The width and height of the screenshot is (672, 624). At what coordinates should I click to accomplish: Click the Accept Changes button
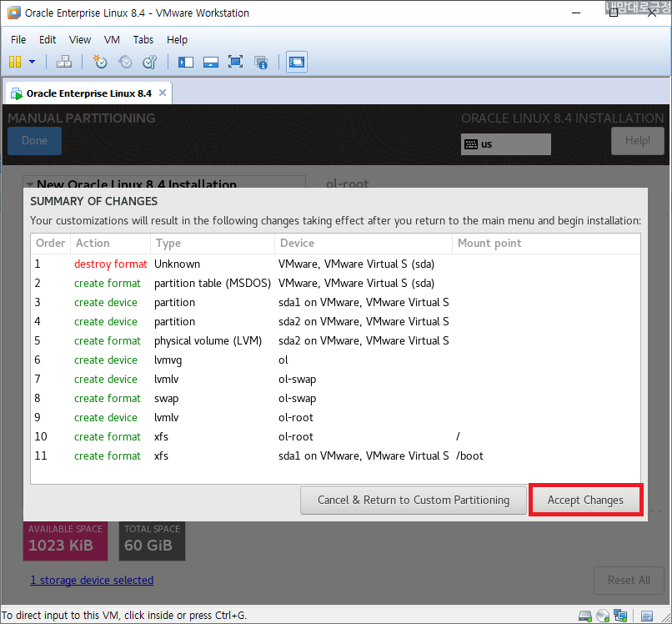[585, 500]
